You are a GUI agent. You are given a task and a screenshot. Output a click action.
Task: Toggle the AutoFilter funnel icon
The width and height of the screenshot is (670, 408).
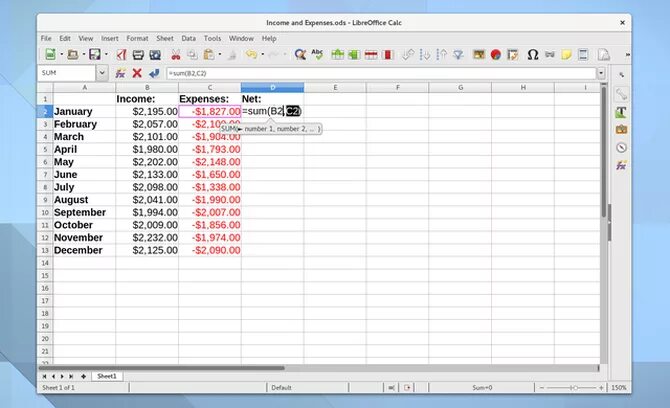pos(458,54)
